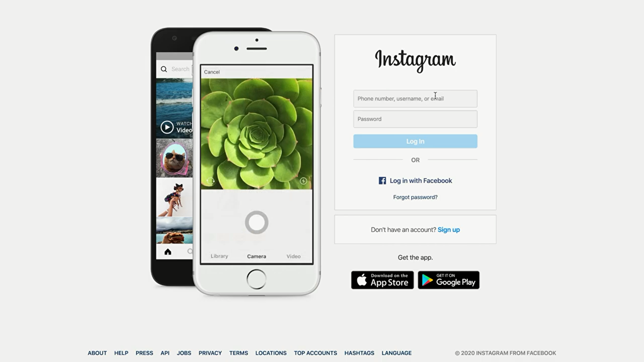Click the Hashtags menu item
Screen dimensions: 644x362
tap(359, 353)
